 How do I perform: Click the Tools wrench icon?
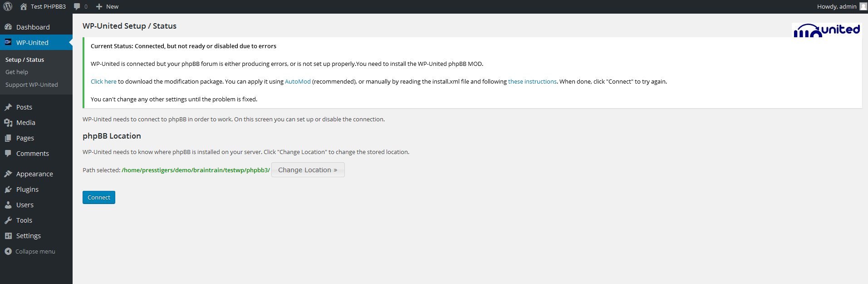coord(8,220)
